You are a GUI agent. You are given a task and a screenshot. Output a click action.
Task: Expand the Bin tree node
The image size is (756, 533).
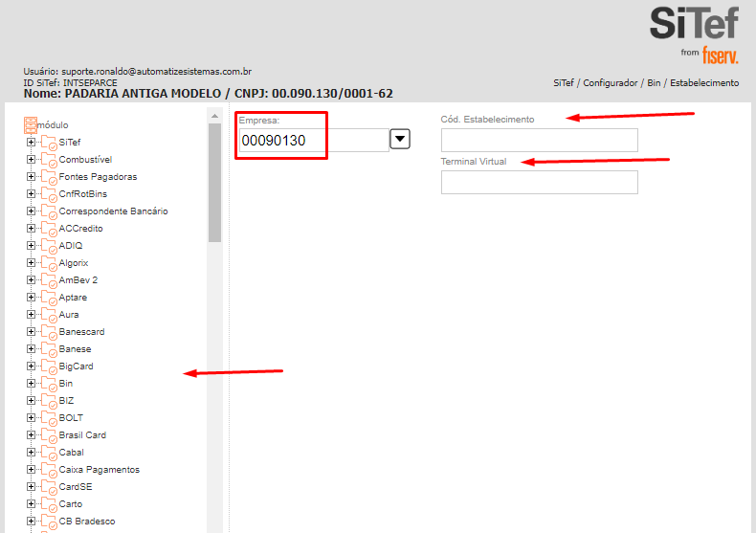click(31, 384)
